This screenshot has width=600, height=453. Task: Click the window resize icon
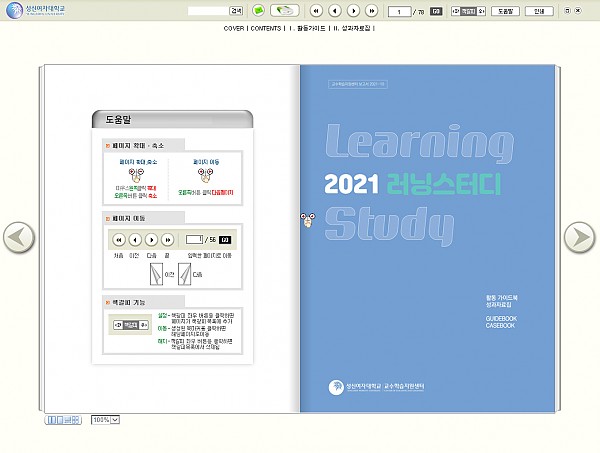pyautogui.click(x=567, y=11)
